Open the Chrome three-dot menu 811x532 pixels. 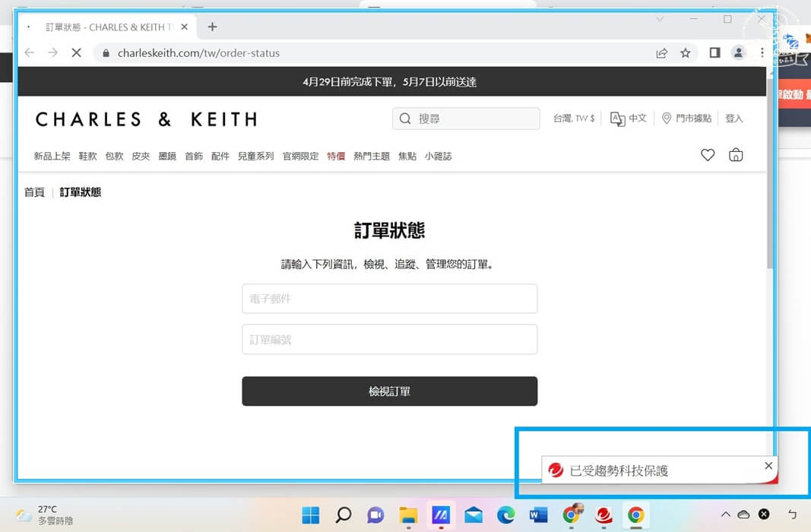[x=762, y=53]
